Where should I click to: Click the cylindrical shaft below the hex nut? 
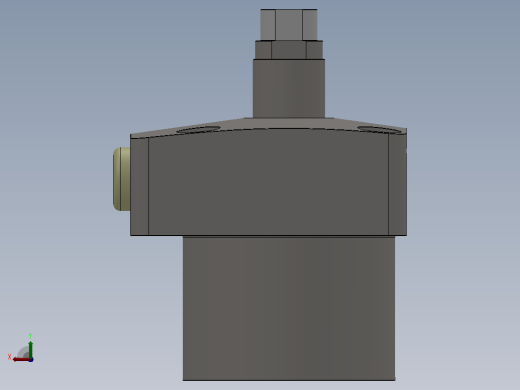pyautogui.click(x=289, y=88)
